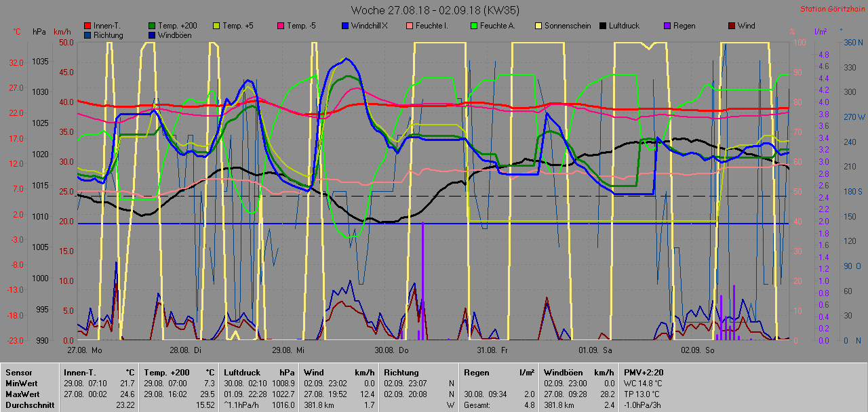868x412 pixels.
Task: Click the chart title Woche 27.08.18 - 02.09.18
Action: click(x=417, y=10)
